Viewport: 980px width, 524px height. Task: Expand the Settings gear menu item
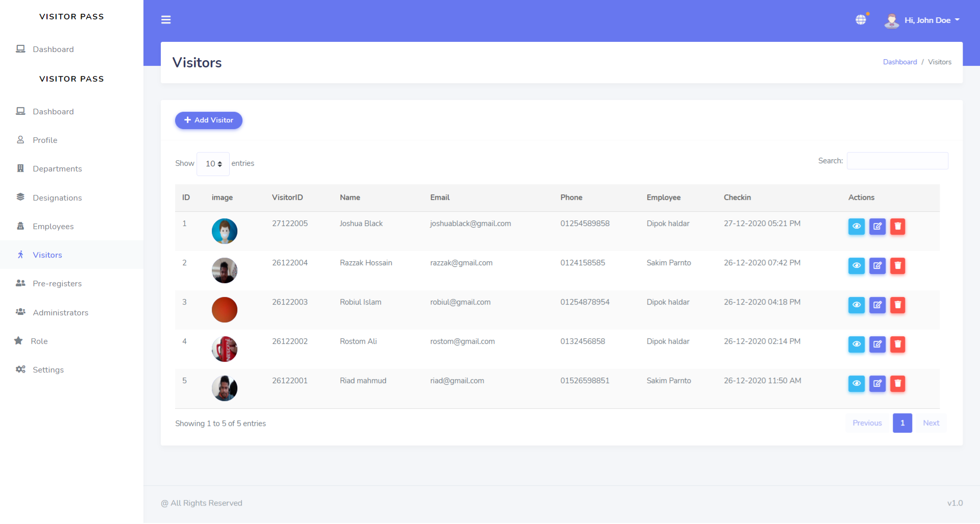click(x=20, y=369)
